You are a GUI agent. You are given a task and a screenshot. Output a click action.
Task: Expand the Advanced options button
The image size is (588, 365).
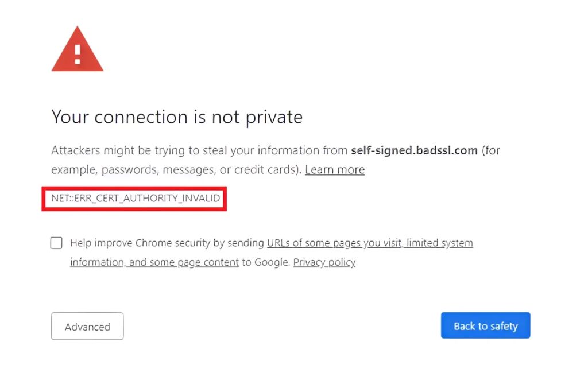click(87, 327)
